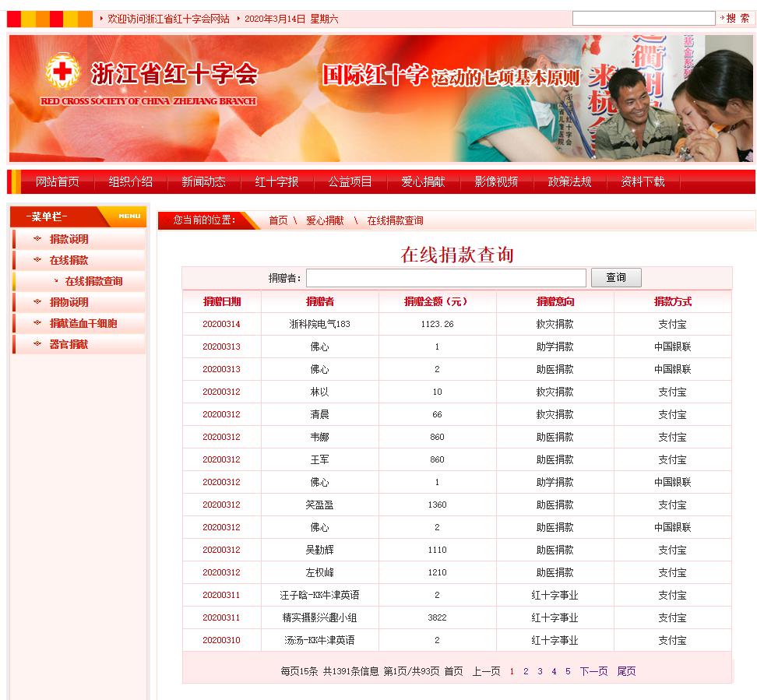The width and height of the screenshot is (757, 700).
Task: Go to 新闻动态 navigation item
Action: pos(204,181)
